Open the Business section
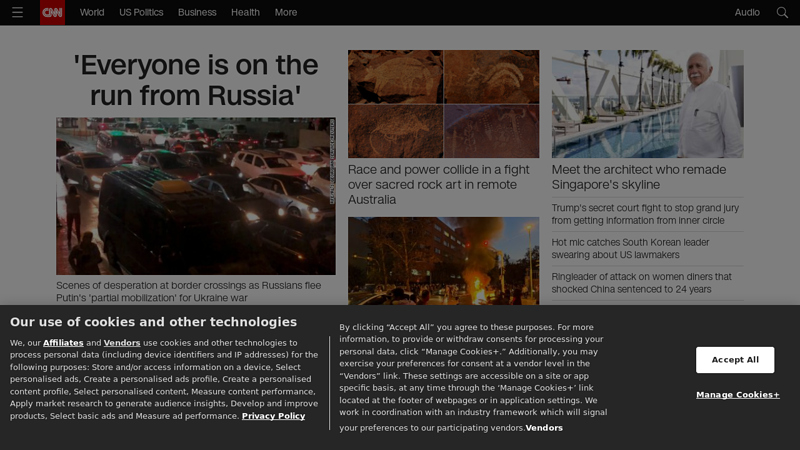This screenshot has height=450, width=800. pos(197,12)
